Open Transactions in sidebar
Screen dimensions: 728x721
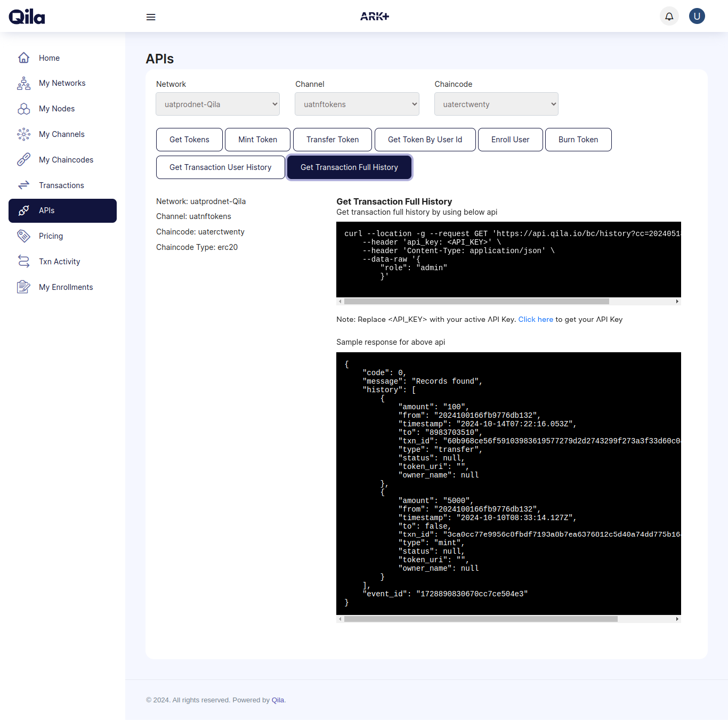pos(62,185)
